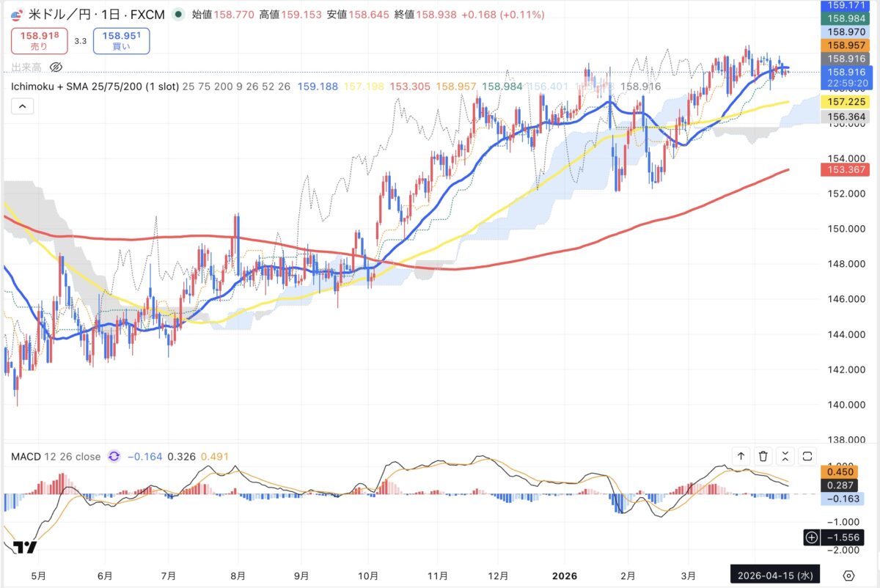Viewport: 880px width, 588px height.
Task: Click the TradingView logo
Action: click(x=24, y=547)
